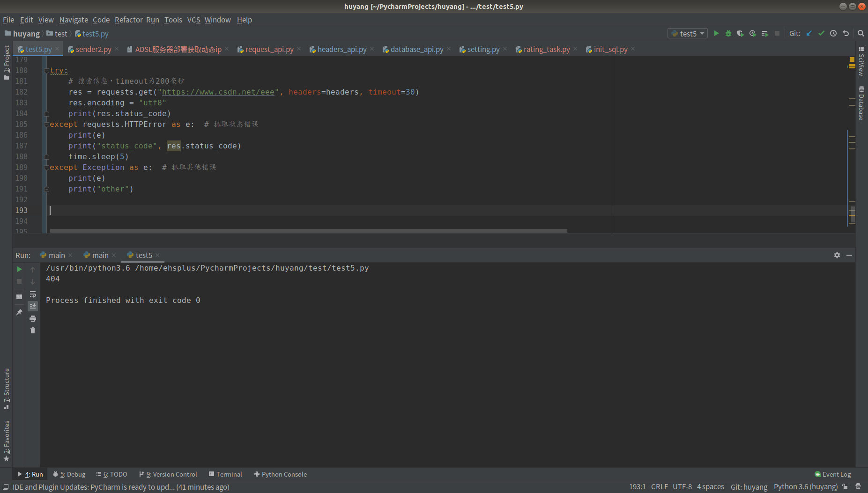The width and height of the screenshot is (868, 493).
Task: Toggle scroll-to-end in console
Action: pyautogui.click(x=33, y=306)
